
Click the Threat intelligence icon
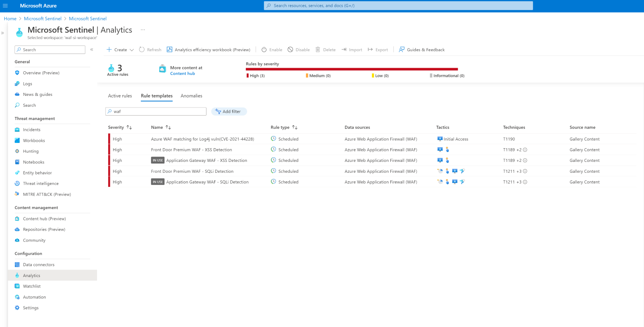pyautogui.click(x=17, y=184)
